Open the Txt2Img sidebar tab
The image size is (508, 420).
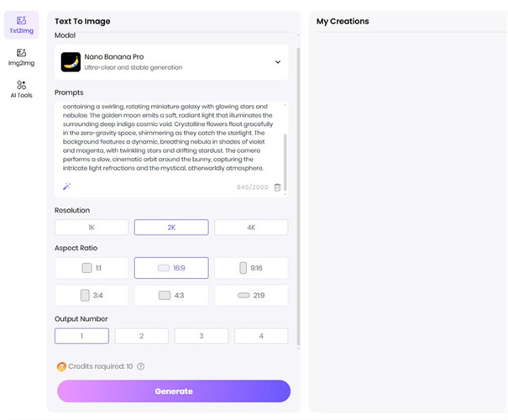21,24
